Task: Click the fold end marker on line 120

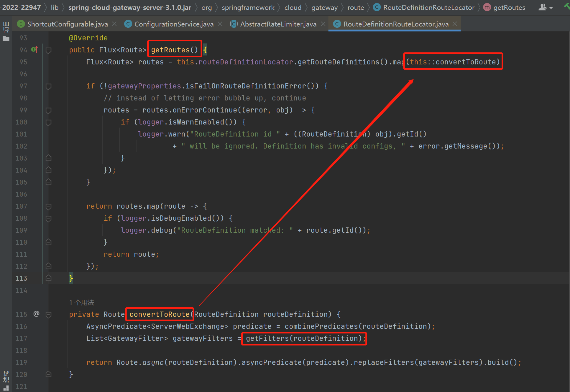Action: click(48, 374)
